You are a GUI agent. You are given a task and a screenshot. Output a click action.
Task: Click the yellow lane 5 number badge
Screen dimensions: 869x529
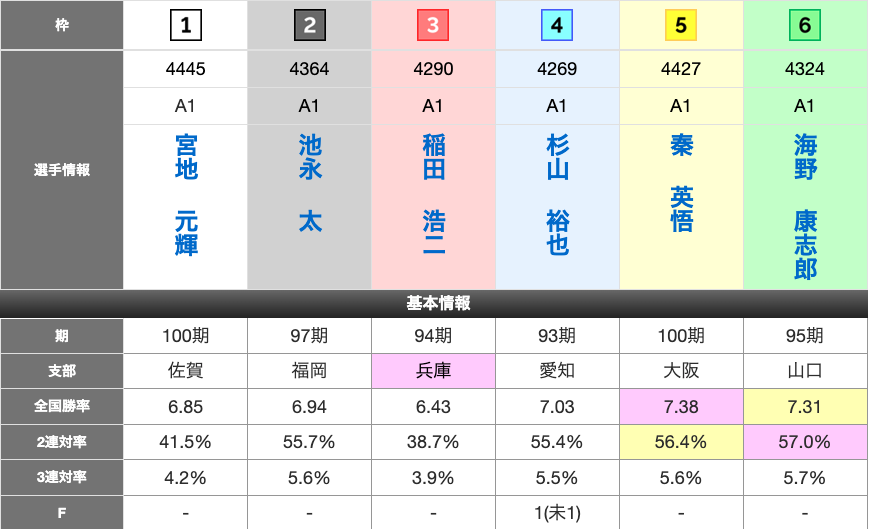[x=681, y=25]
